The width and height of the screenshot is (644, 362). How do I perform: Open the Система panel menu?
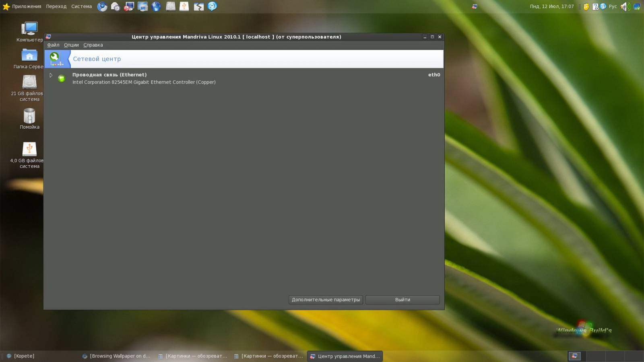pos(82,6)
